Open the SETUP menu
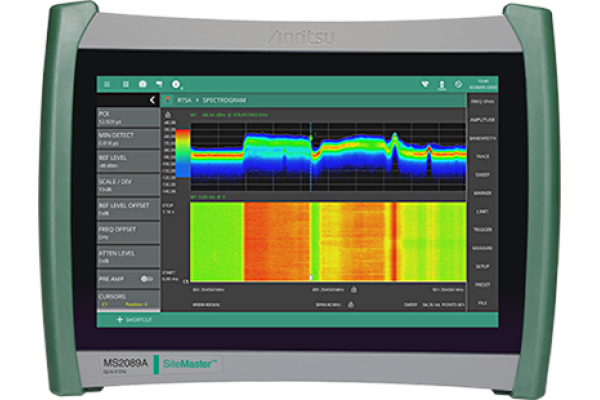This screenshot has width=600, height=400. [x=483, y=266]
